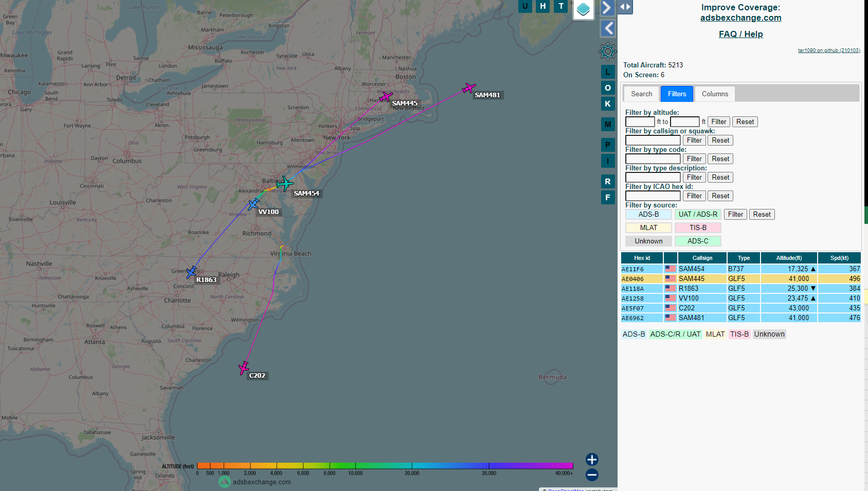Image resolution: width=868 pixels, height=491 pixels.
Task: Click the type code input field
Action: [653, 159]
